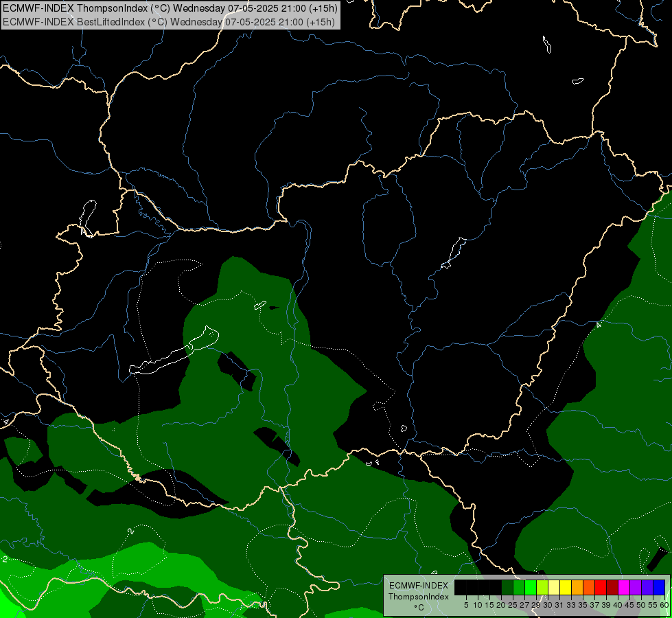The image size is (672, 618).
Task: Click legend tick value 30
Action: coord(548,605)
